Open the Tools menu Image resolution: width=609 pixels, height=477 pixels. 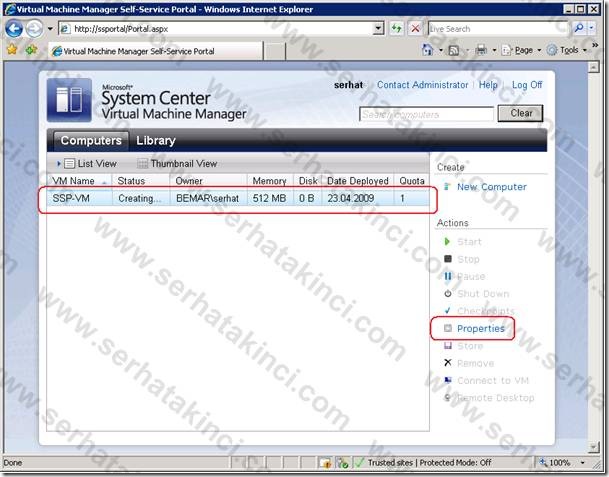[566, 50]
